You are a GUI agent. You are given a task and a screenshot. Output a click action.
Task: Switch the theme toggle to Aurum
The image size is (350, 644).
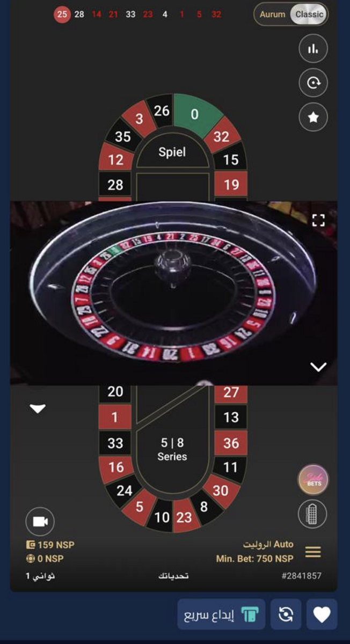[x=272, y=14]
